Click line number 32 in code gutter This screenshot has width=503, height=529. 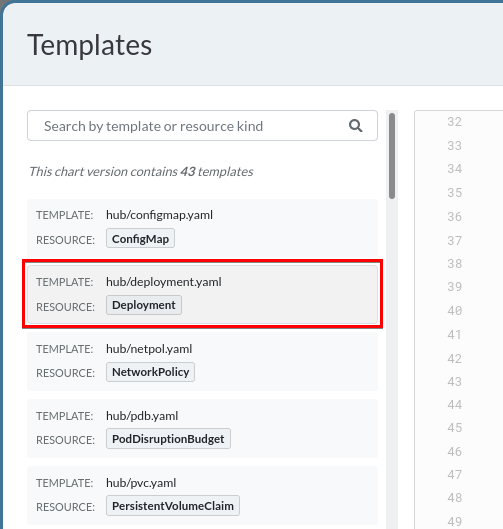tap(454, 122)
